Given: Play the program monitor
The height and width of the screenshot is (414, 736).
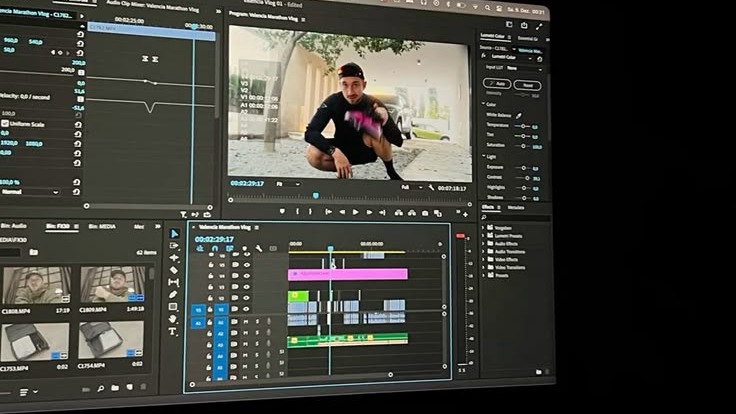Looking at the screenshot, I should tap(355, 212).
